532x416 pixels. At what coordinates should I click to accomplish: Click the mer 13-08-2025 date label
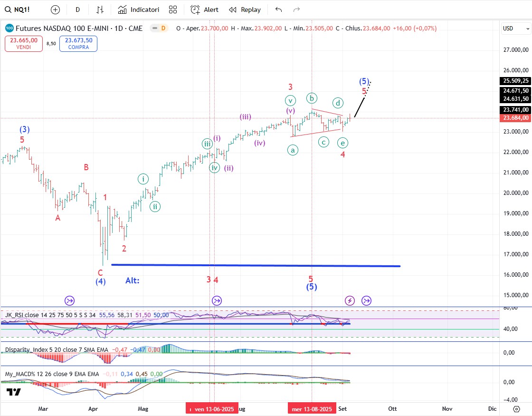(x=312, y=409)
